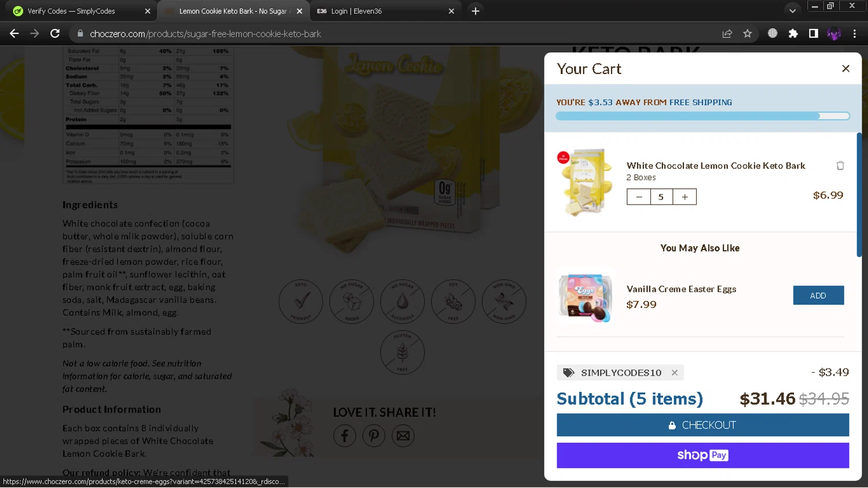Toggle the browser side panel
This screenshot has height=488, width=868.
click(x=814, y=34)
